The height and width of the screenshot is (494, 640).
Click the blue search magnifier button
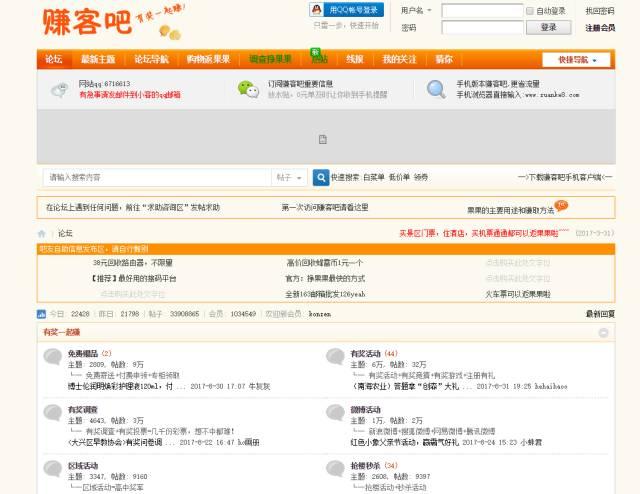[x=321, y=178]
